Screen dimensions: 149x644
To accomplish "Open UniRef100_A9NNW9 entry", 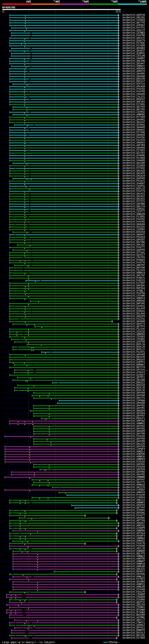I will 134,477.
